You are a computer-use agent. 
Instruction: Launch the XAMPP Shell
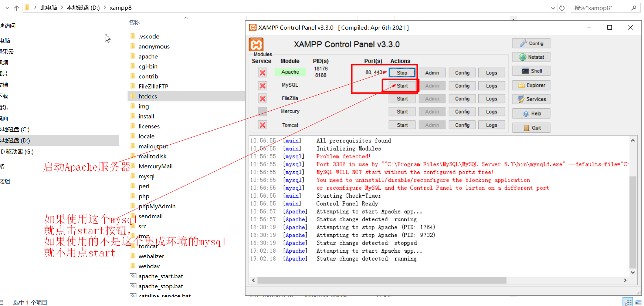click(531, 71)
